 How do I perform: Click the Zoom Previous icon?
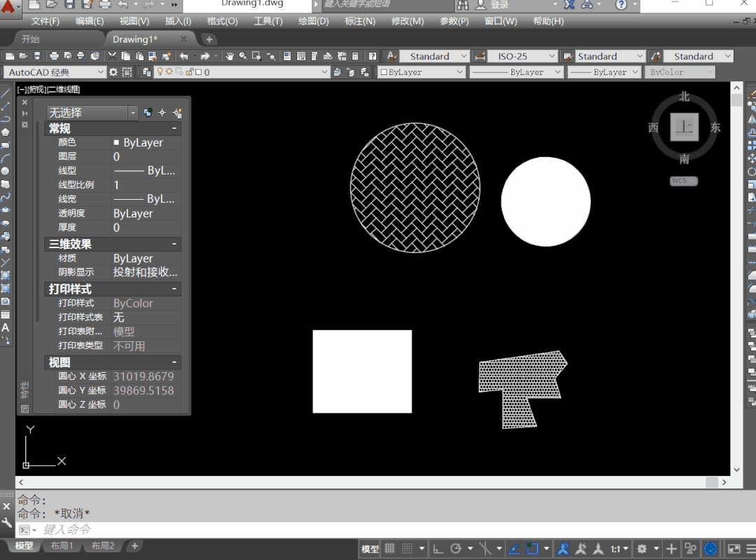(x=270, y=57)
